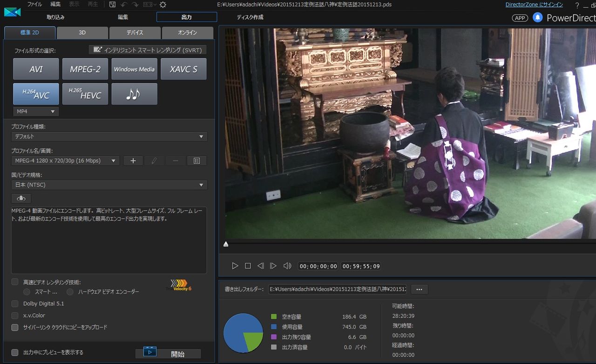
Task: Click the edit profile pencil icon
Action: pos(154,161)
